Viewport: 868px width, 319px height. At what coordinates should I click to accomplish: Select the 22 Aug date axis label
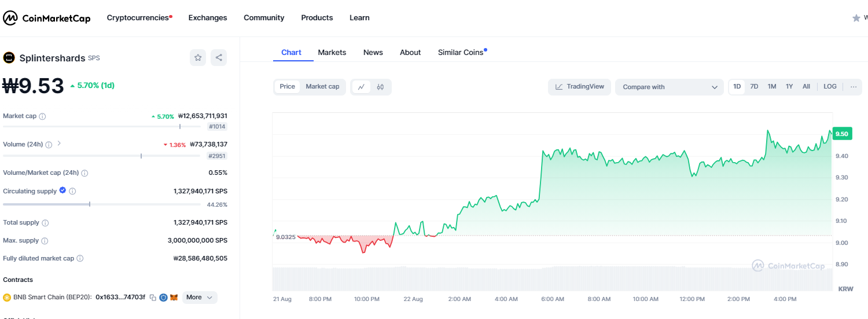pyautogui.click(x=413, y=299)
